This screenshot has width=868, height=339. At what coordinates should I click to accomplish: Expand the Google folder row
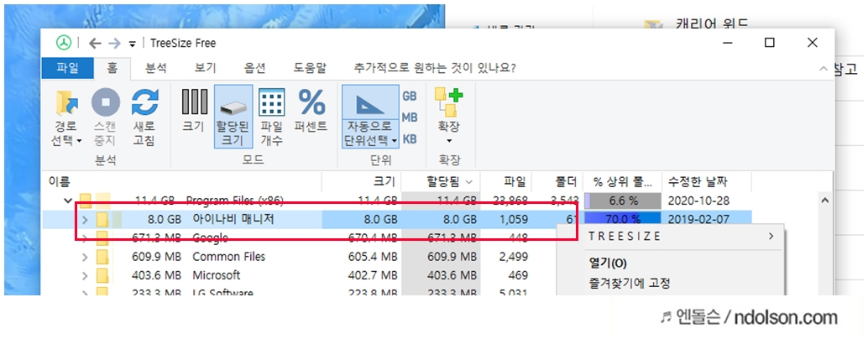tap(85, 238)
